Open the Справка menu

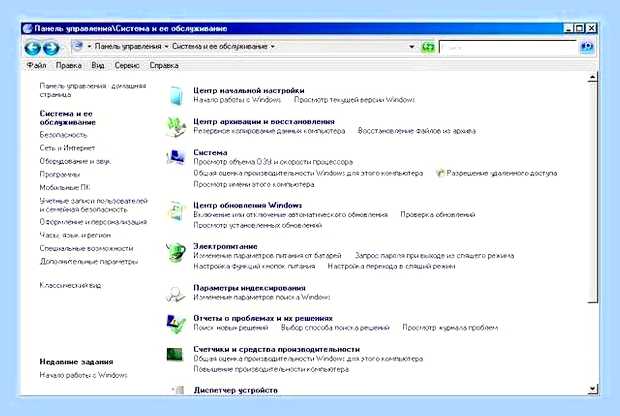164,65
